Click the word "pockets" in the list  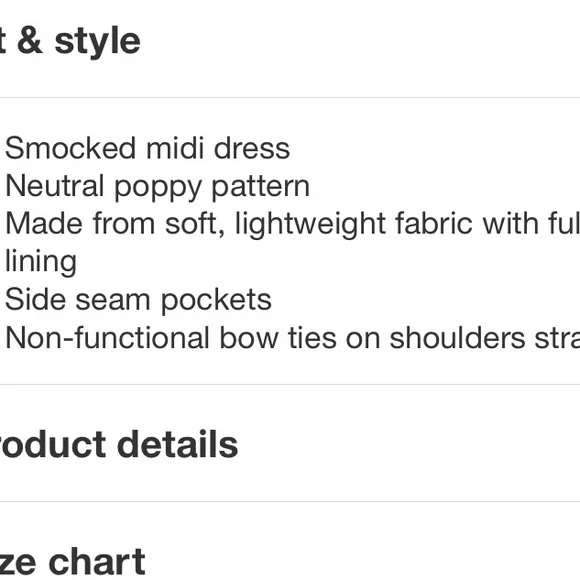[216, 300]
